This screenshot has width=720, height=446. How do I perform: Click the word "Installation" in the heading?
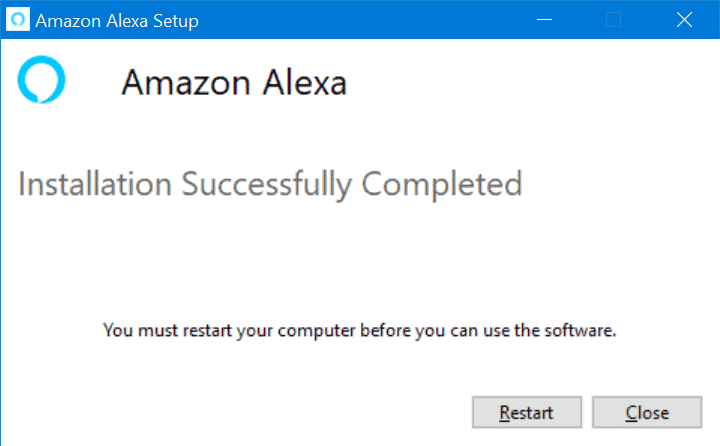click(x=95, y=184)
